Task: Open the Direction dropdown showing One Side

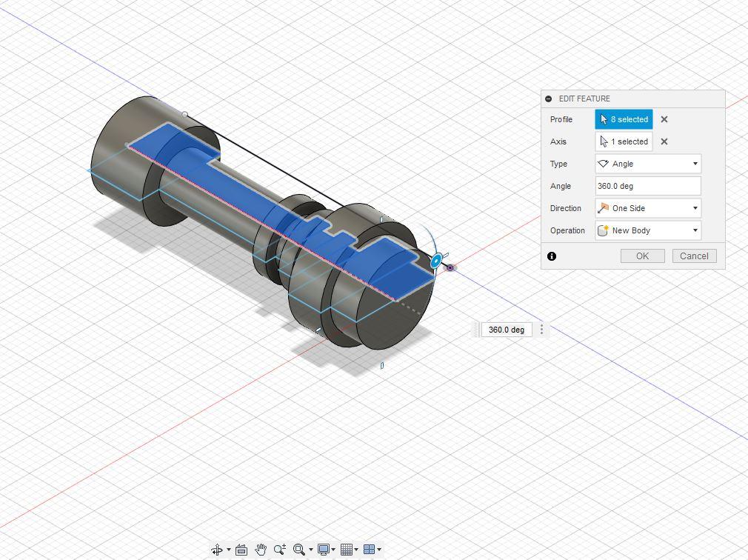Action: tap(648, 208)
